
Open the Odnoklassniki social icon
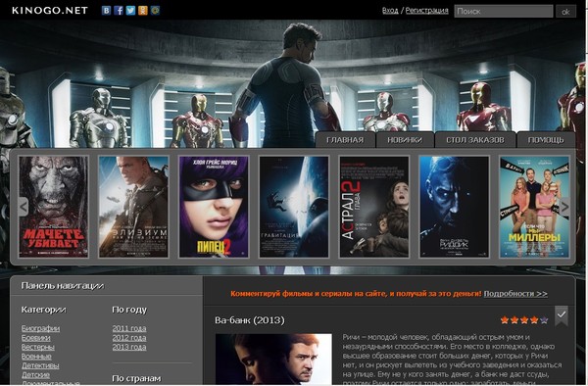(x=143, y=11)
